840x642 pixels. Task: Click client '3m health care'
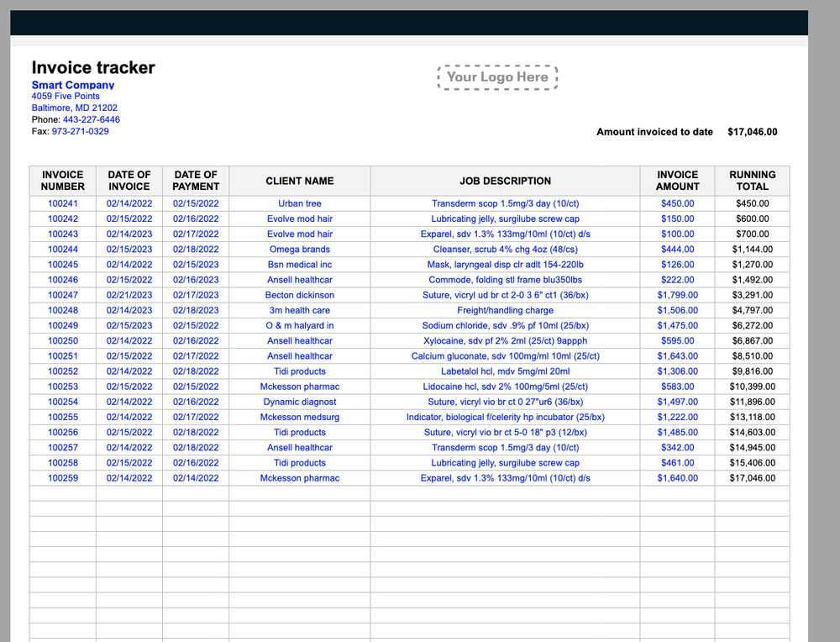300,310
